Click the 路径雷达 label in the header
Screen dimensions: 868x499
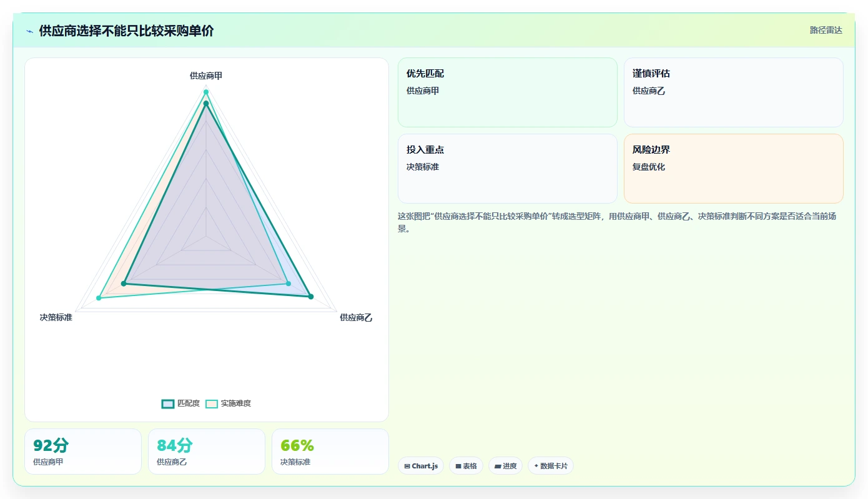point(826,30)
